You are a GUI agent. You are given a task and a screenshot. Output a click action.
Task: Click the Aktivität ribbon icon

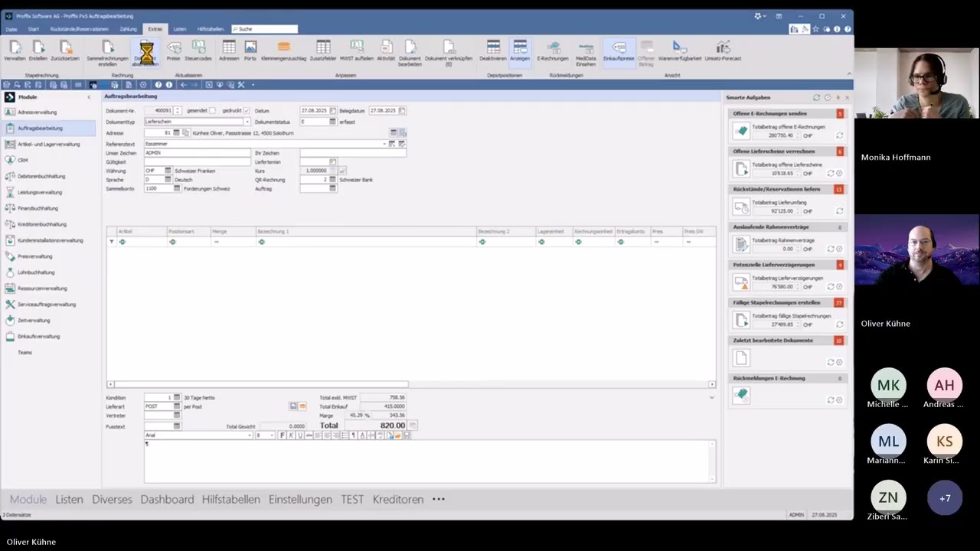click(386, 51)
